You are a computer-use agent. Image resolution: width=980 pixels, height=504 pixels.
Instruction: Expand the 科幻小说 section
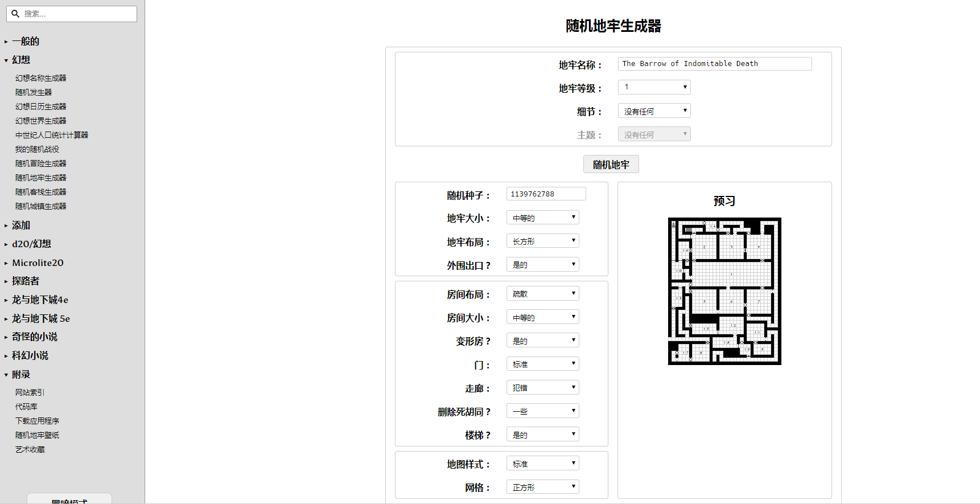tap(30, 355)
